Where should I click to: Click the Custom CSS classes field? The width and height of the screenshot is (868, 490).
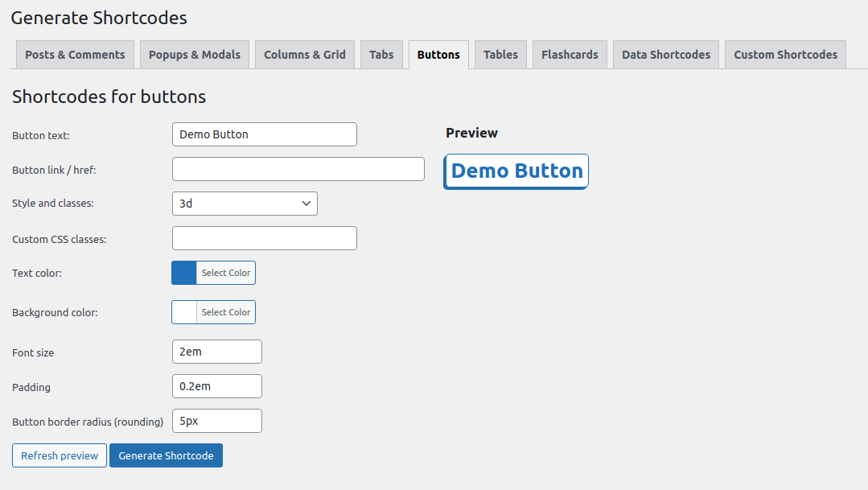point(264,238)
